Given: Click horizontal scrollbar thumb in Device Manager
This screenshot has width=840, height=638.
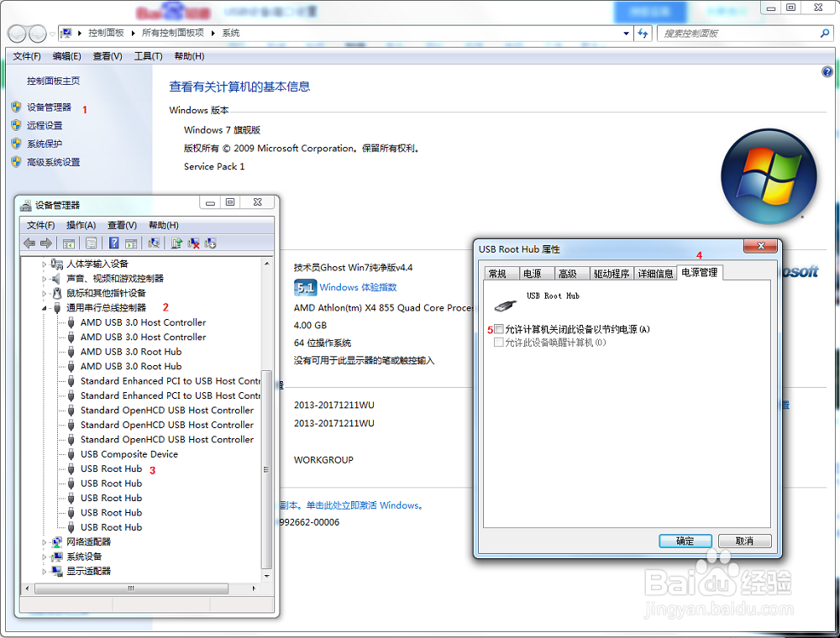Looking at the screenshot, I should (131, 588).
